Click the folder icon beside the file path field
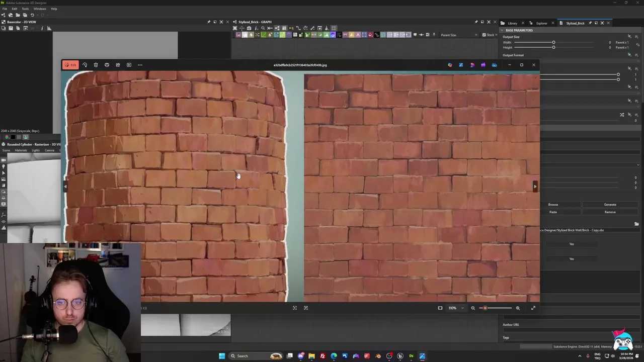The height and width of the screenshot is (362, 644). (636, 224)
